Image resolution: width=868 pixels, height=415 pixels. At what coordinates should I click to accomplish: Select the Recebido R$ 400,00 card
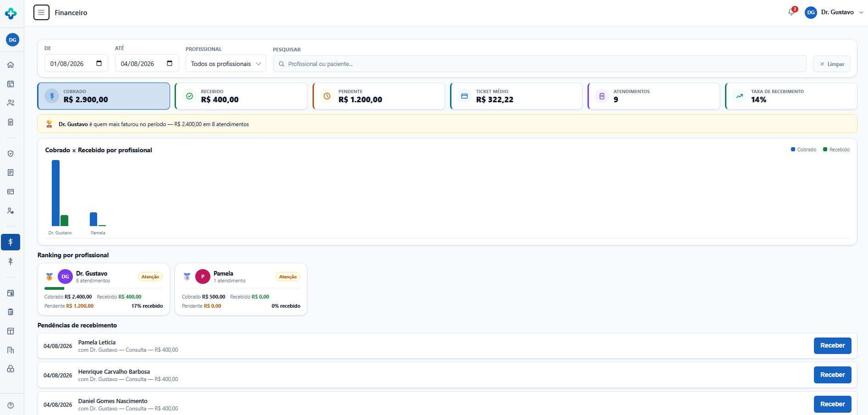pyautogui.click(x=241, y=96)
